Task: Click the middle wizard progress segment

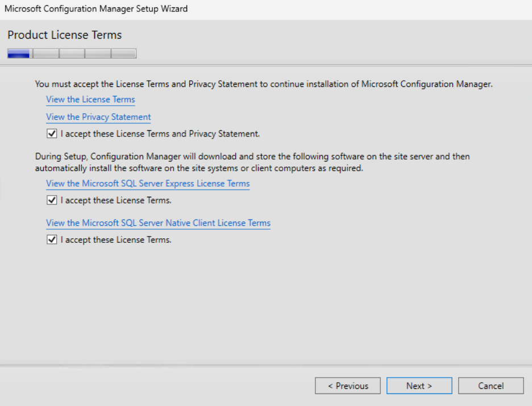Action: [72, 53]
